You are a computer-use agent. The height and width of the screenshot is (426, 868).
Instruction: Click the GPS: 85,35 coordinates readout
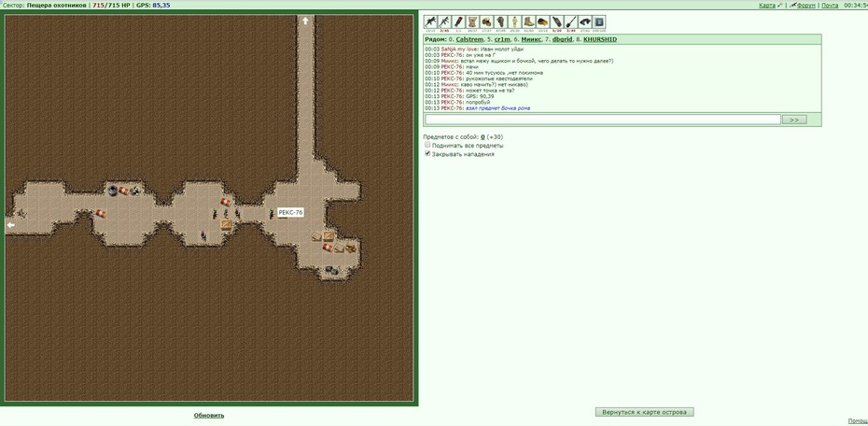[153, 5]
